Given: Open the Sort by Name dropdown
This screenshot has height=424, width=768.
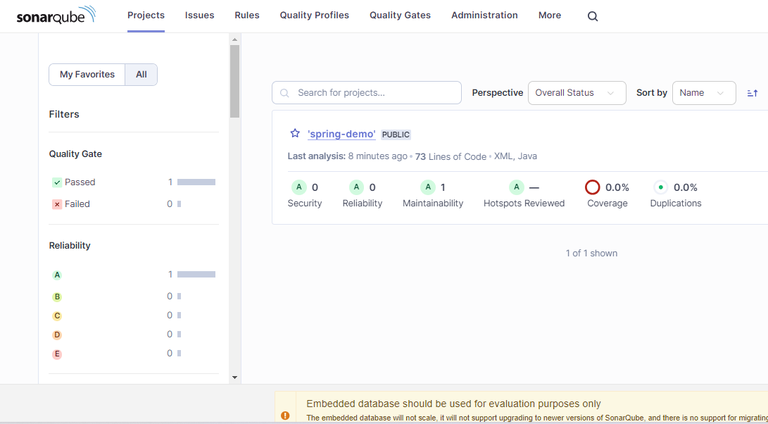Looking at the screenshot, I should point(703,93).
